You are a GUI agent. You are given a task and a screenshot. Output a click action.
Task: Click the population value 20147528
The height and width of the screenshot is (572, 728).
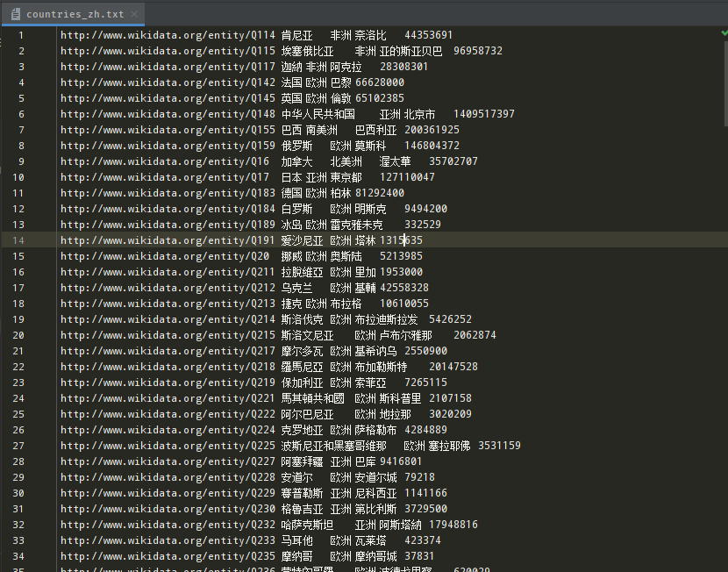pos(453,367)
